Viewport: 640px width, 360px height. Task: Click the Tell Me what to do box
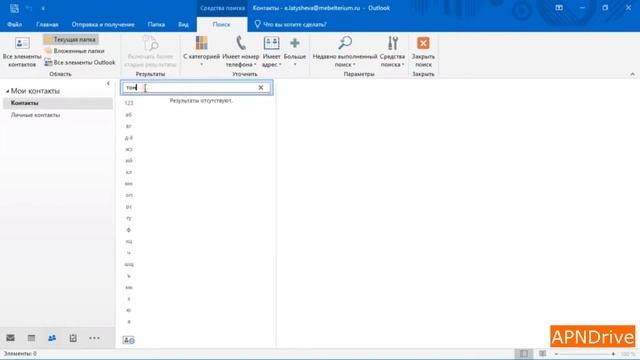[291, 24]
